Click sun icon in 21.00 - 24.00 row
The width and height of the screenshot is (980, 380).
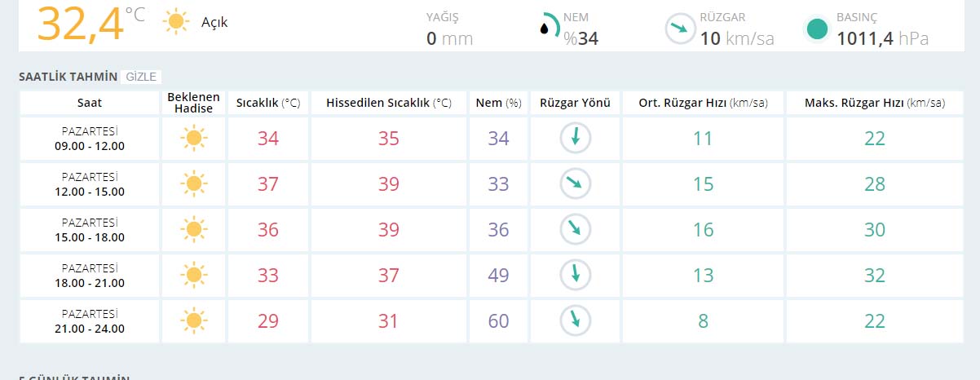coord(193,321)
